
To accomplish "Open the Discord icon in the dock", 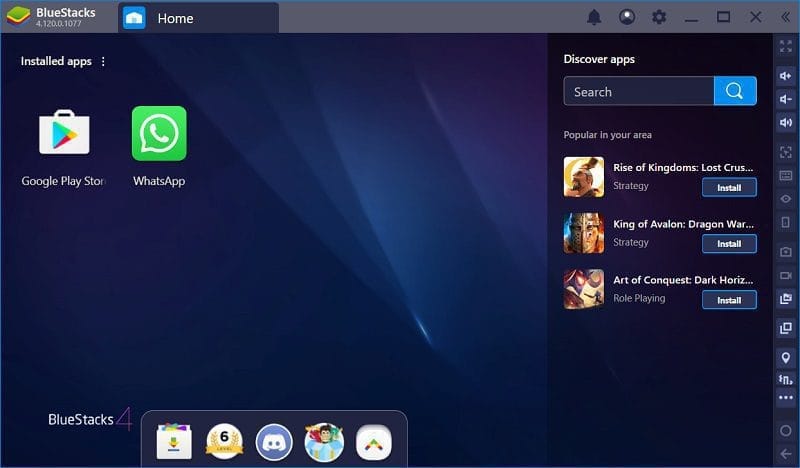I will pos(274,442).
